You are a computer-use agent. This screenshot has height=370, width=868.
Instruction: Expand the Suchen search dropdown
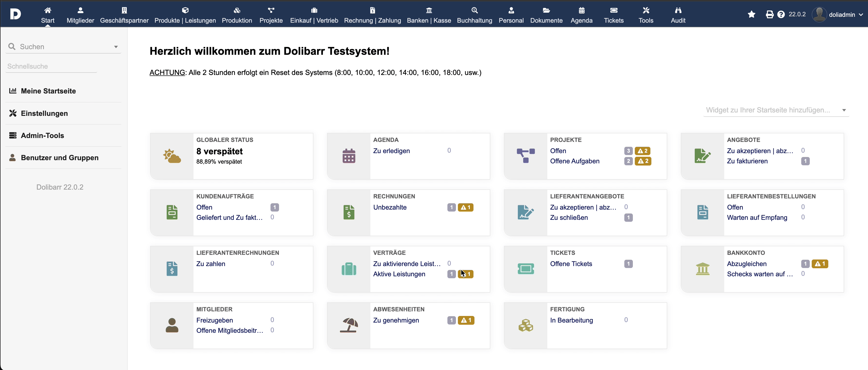pyautogui.click(x=116, y=47)
